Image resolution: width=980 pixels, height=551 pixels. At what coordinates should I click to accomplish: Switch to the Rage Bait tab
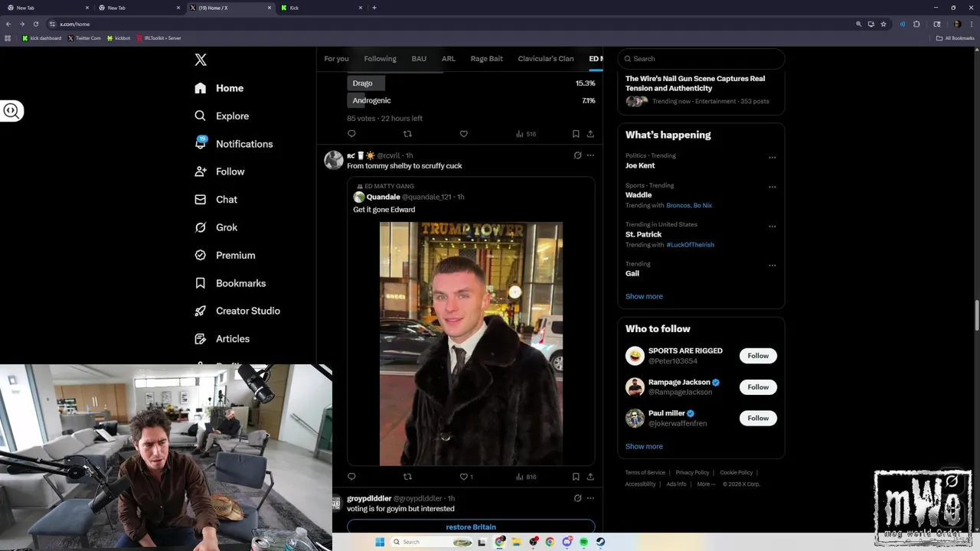pyautogui.click(x=487, y=59)
